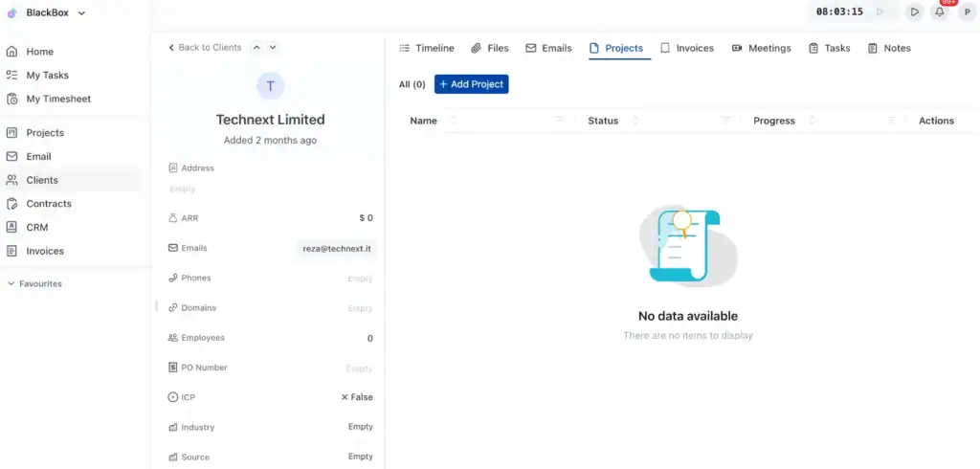
Task: Click the All (0) filter
Action: coord(412,84)
